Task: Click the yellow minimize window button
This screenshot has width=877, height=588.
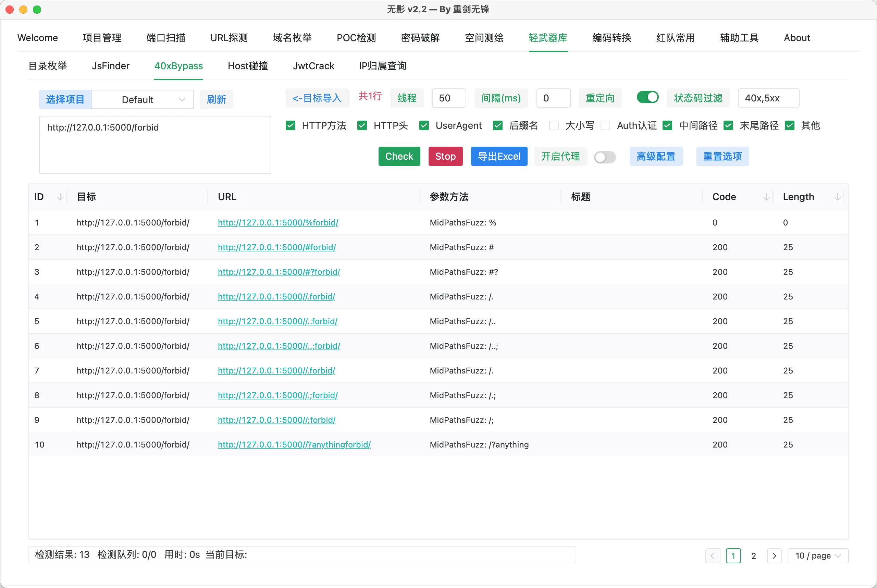Action: point(23,9)
